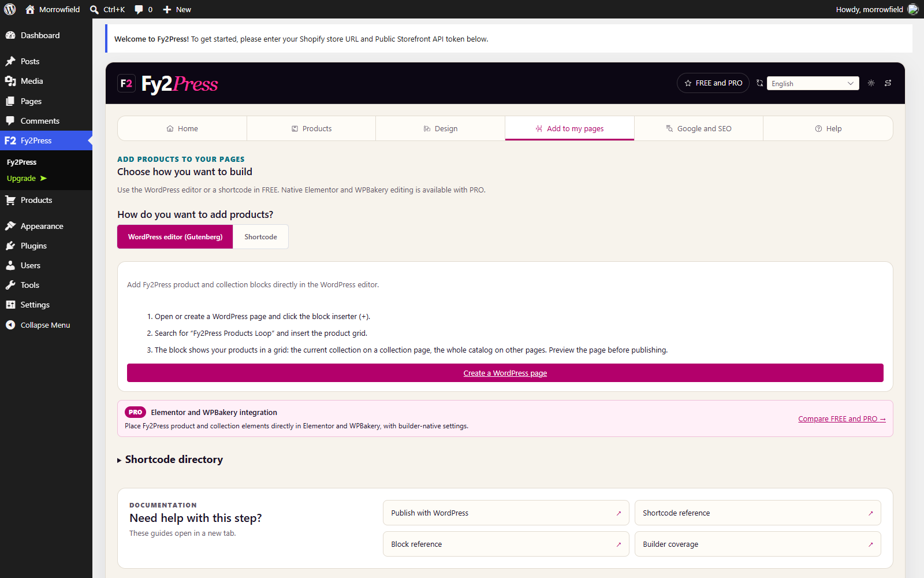Click the route icon in Fy2Press header
924x578 pixels.
[888, 83]
